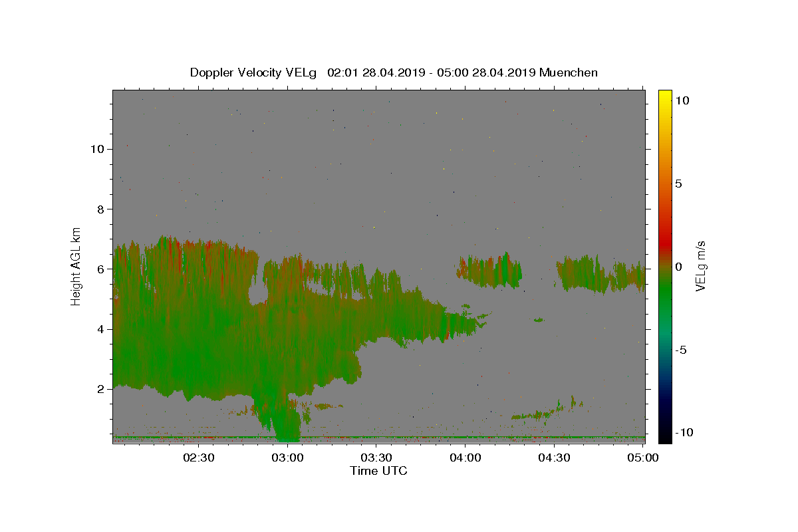Click the colorbar tick label 10

(x=682, y=100)
